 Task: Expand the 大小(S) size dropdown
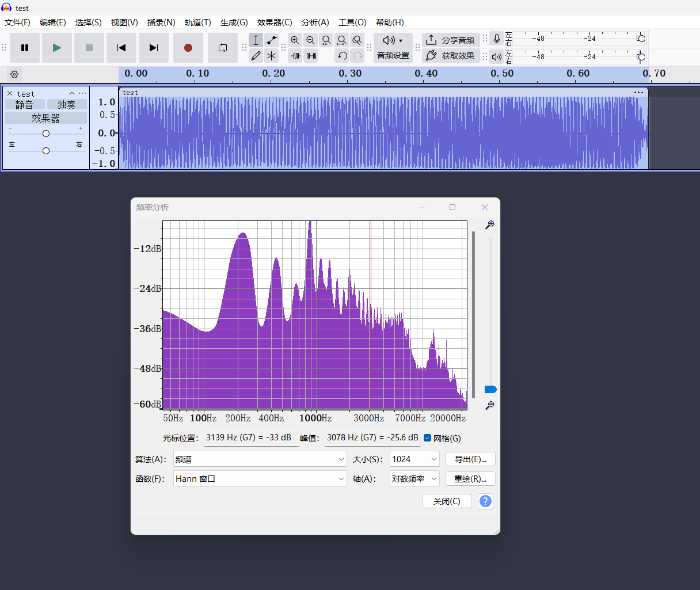point(414,459)
